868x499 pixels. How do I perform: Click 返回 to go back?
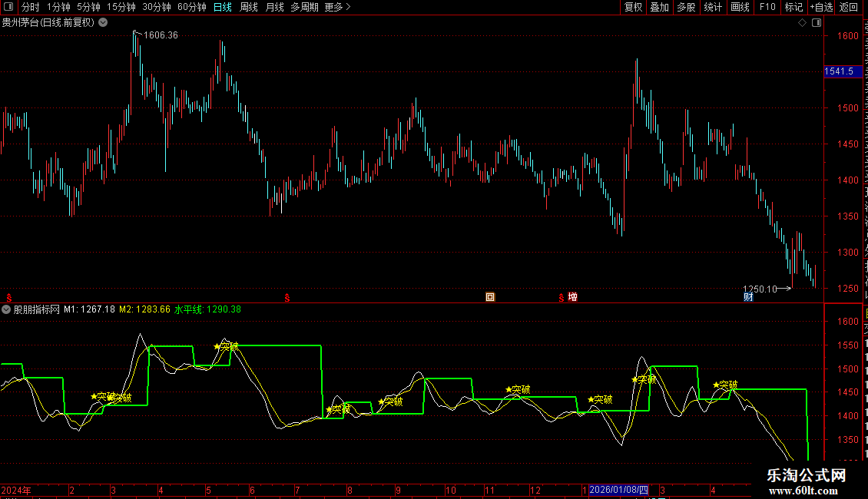click(x=848, y=7)
